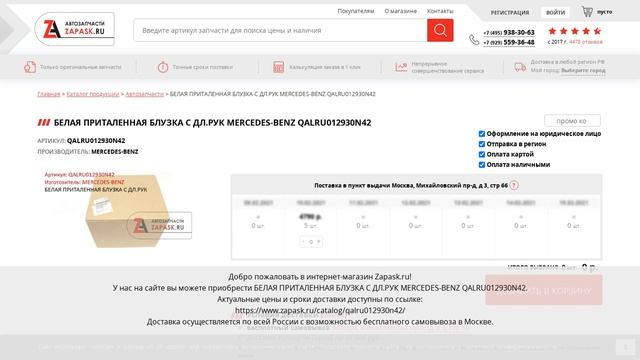This screenshot has height=360, width=640.
Task: Click the five-star rating icons
Action: pos(575,31)
